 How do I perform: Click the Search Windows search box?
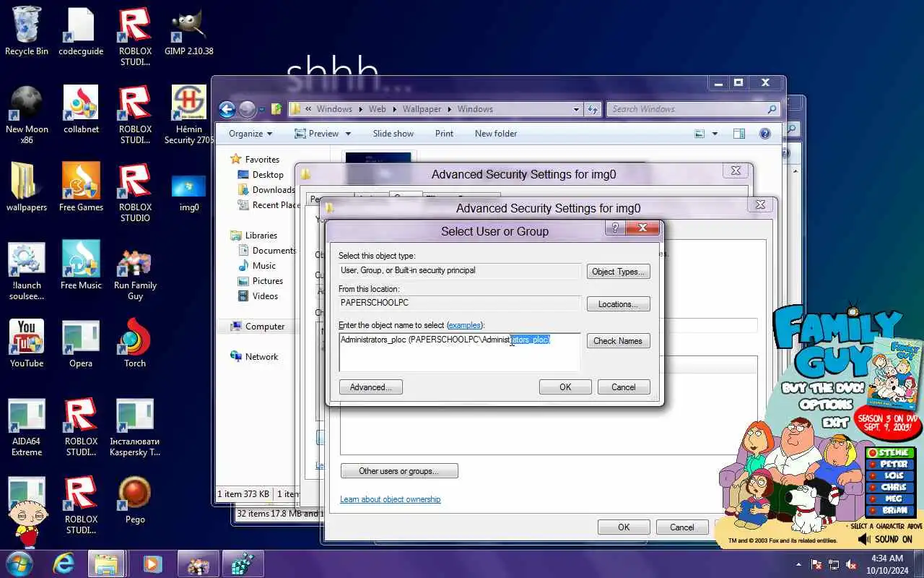tap(693, 109)
